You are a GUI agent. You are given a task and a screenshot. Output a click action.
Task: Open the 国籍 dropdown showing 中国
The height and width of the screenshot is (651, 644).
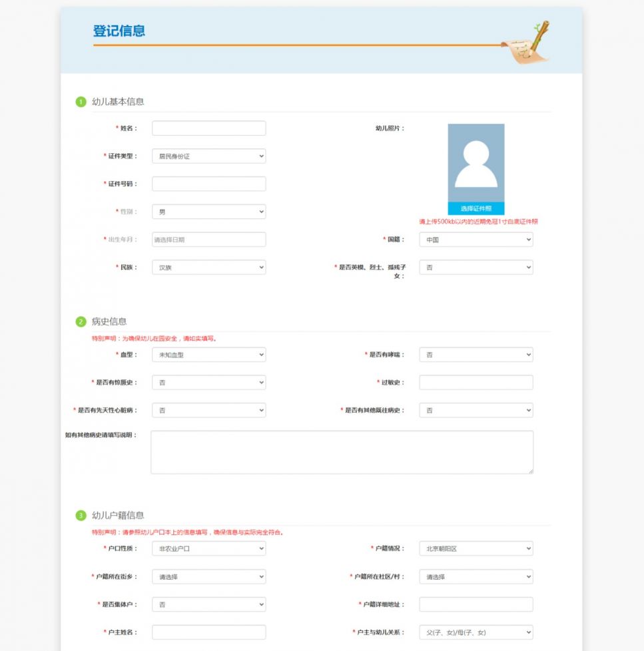point(476,240)
